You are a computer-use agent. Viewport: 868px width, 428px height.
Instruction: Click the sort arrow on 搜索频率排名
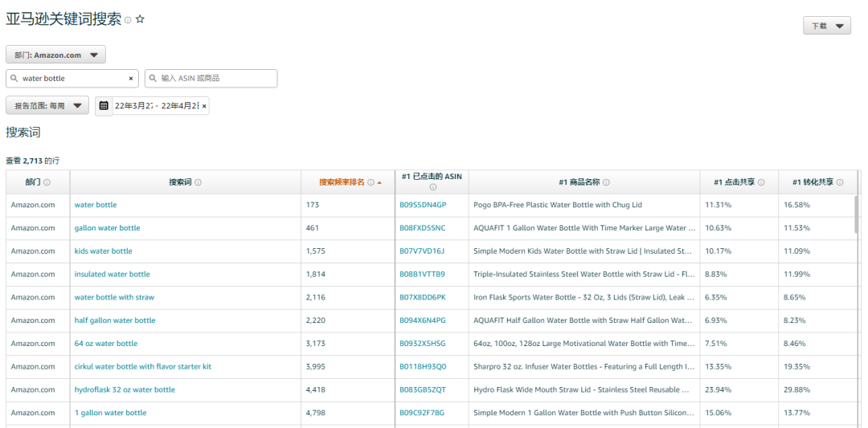(379, 182)
